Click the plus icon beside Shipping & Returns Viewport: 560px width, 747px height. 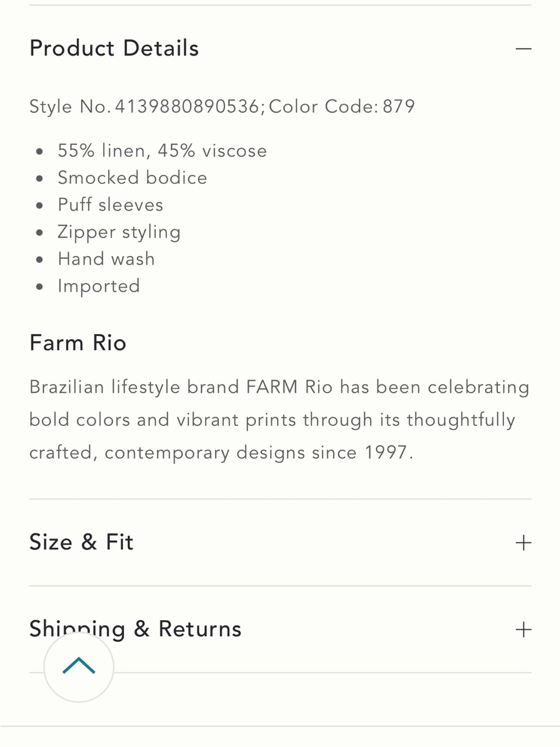(524, 630)
